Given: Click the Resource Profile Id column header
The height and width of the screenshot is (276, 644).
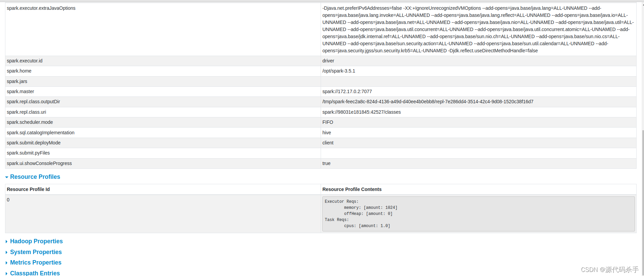Looking at the screenshot, I should click(x=28, y=189).
